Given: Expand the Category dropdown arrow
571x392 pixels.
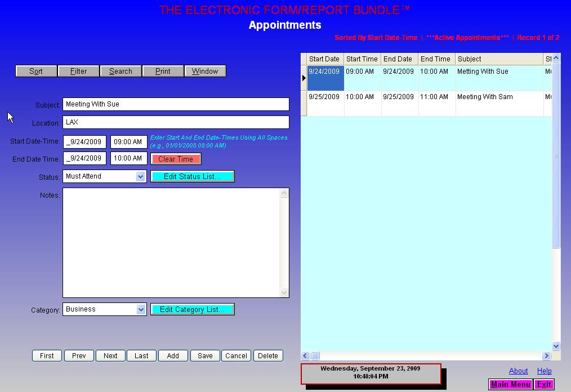Looking at the screenshot, I should point(141,310).
